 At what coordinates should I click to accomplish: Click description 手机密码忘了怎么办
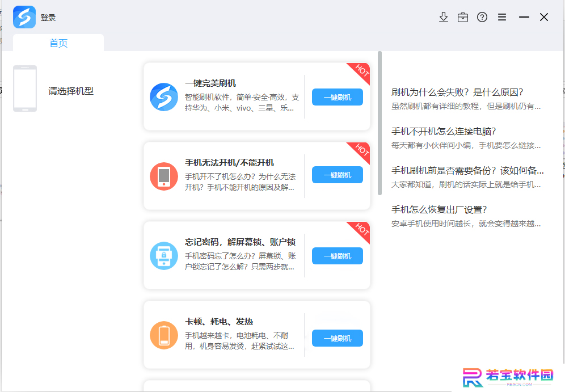coord(241,261)
